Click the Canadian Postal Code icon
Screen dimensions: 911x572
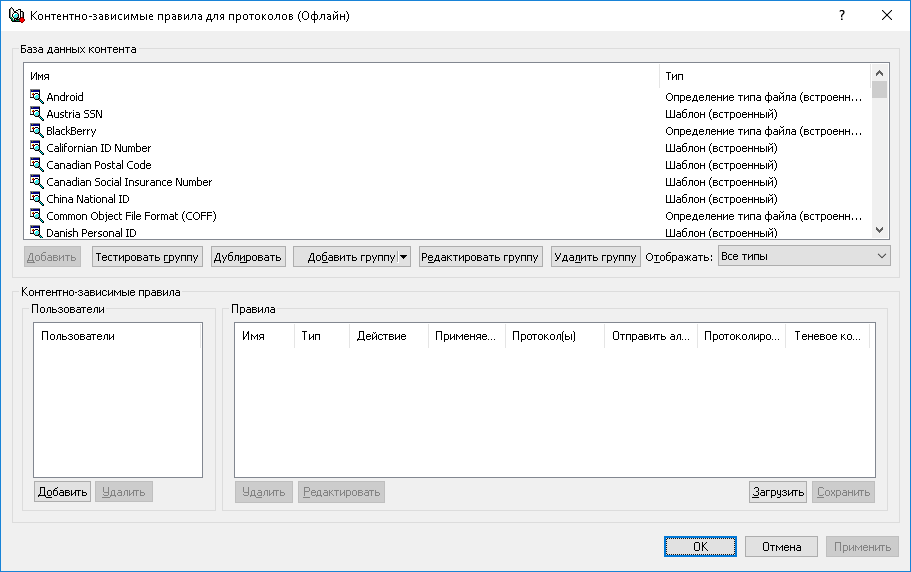[x=37, y=165]
